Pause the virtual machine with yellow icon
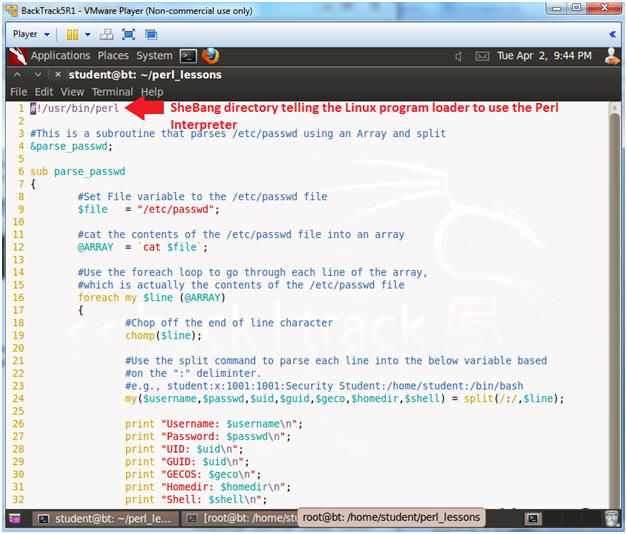The width and height of the screenshot is (627, 534). click(x=72, y=34)
